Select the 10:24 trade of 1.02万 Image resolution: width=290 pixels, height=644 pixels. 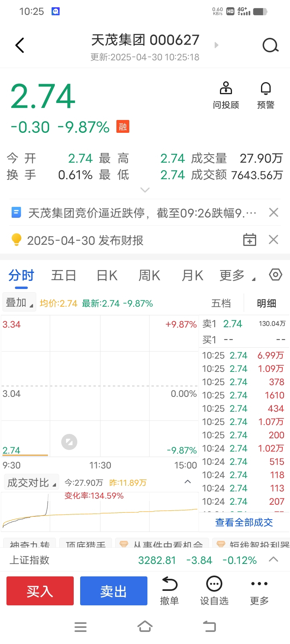243,448
